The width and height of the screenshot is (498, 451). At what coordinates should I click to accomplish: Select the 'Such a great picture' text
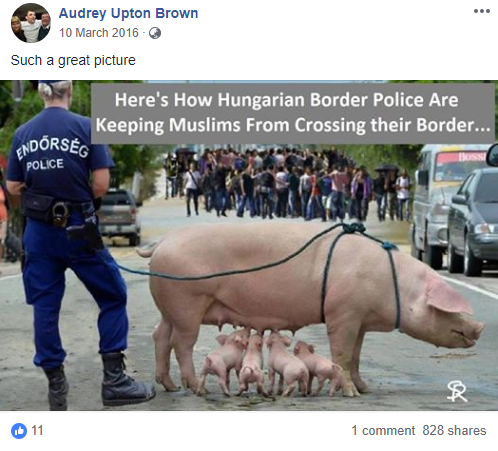(x=73, y=60)
